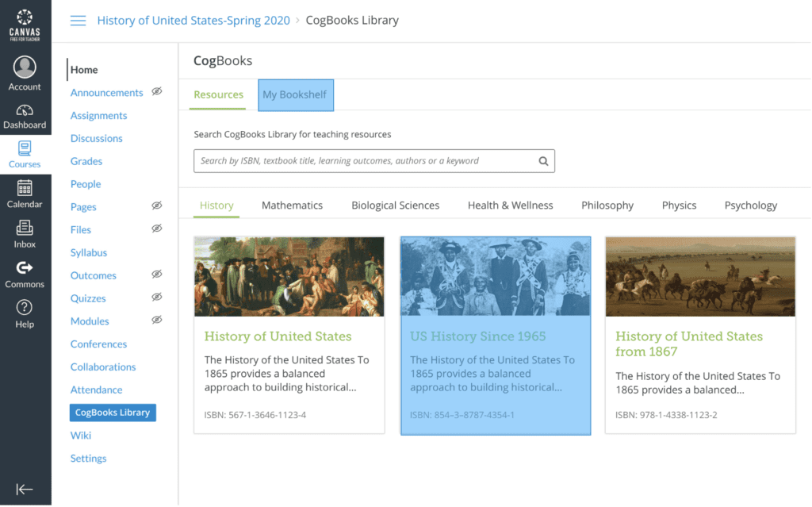This screenshot has width=812, height=507.
Task: Open the Commons icon
Action: [x=25, y=267]
